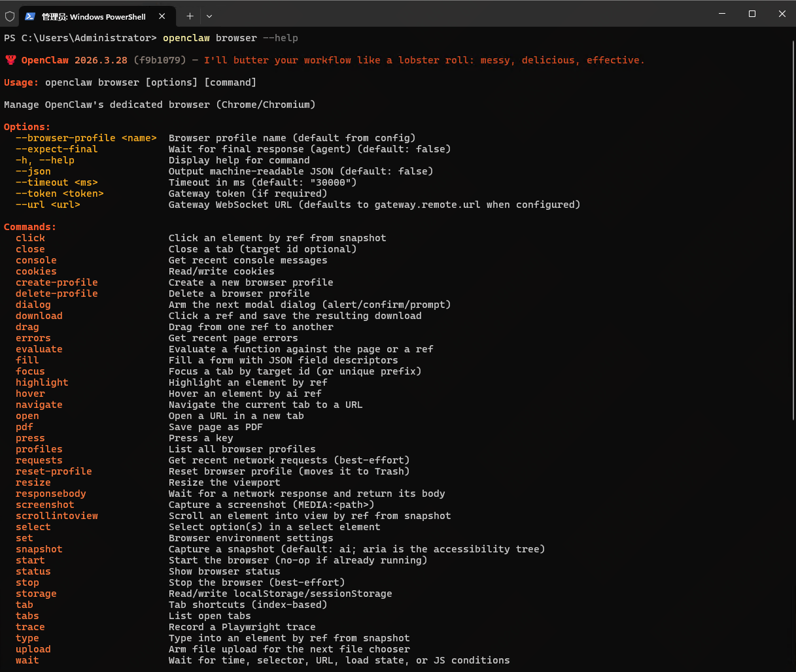
Task: Click the 'status' command name
Action: point(33,571)
